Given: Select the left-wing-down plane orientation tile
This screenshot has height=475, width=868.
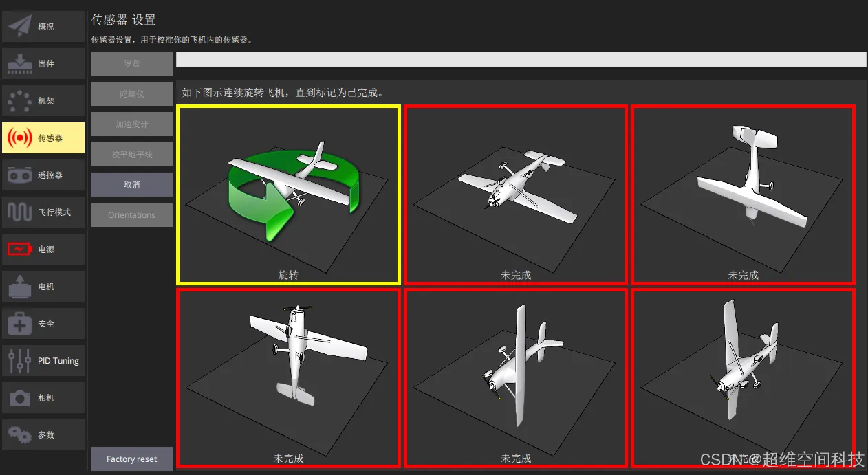Looking at the screenshot, I should [x=516, y=378].
